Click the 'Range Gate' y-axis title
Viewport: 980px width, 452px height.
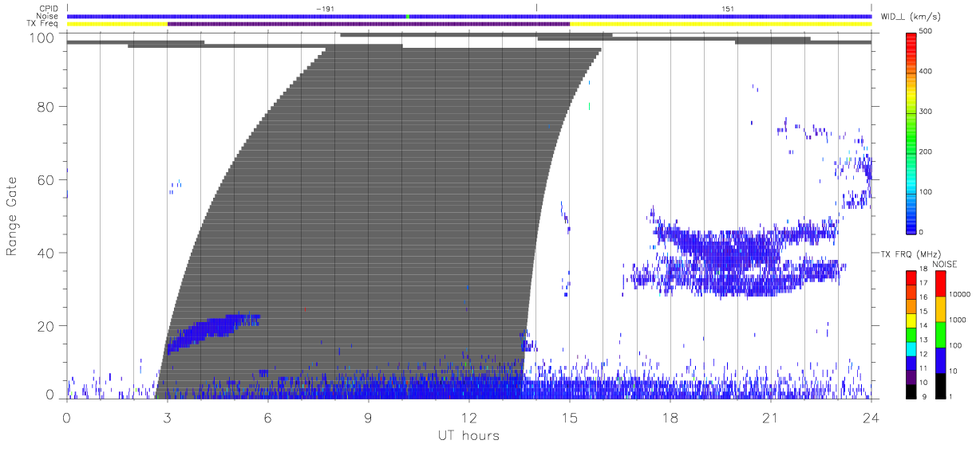point(12,216)
